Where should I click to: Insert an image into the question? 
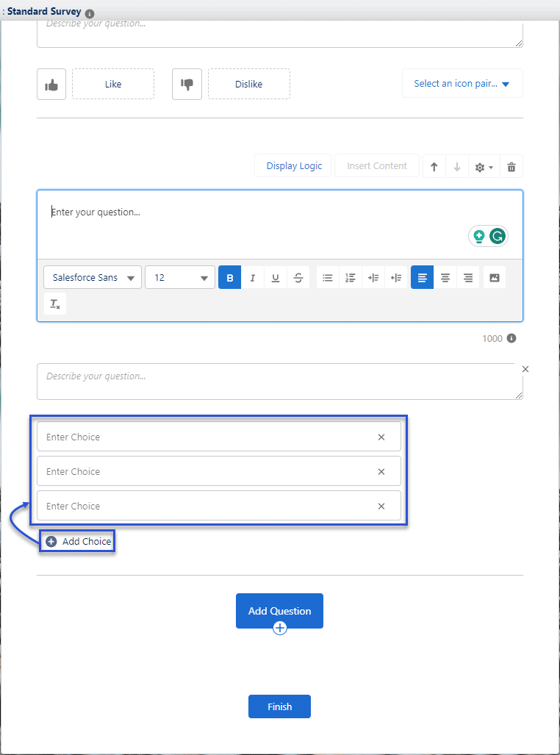coord(495,277)
